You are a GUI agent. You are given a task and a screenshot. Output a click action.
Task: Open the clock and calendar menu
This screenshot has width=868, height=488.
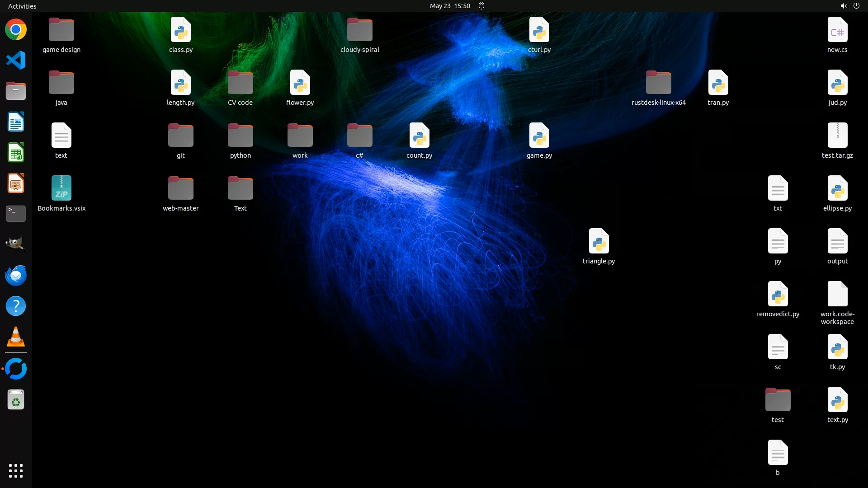449,6
